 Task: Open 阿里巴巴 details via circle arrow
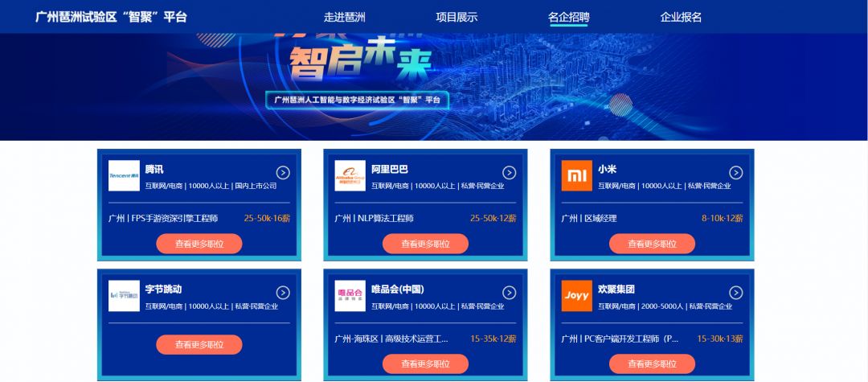tap(510, 173)
